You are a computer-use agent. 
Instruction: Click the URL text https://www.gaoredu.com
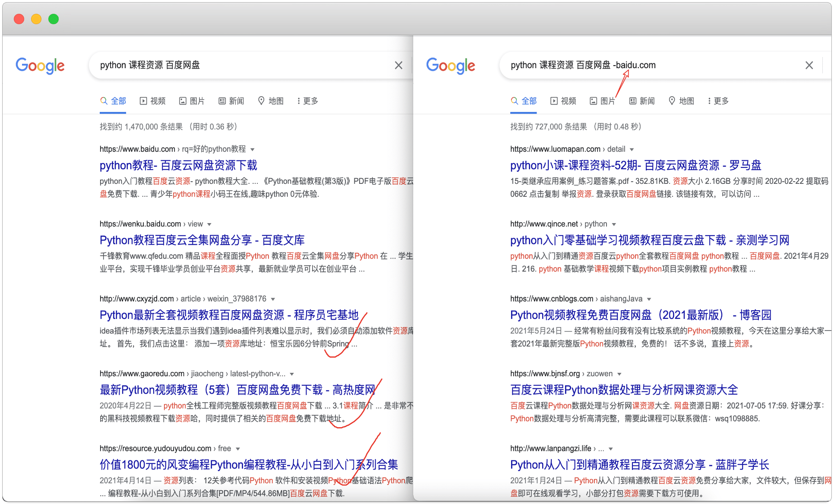point(142,374)
